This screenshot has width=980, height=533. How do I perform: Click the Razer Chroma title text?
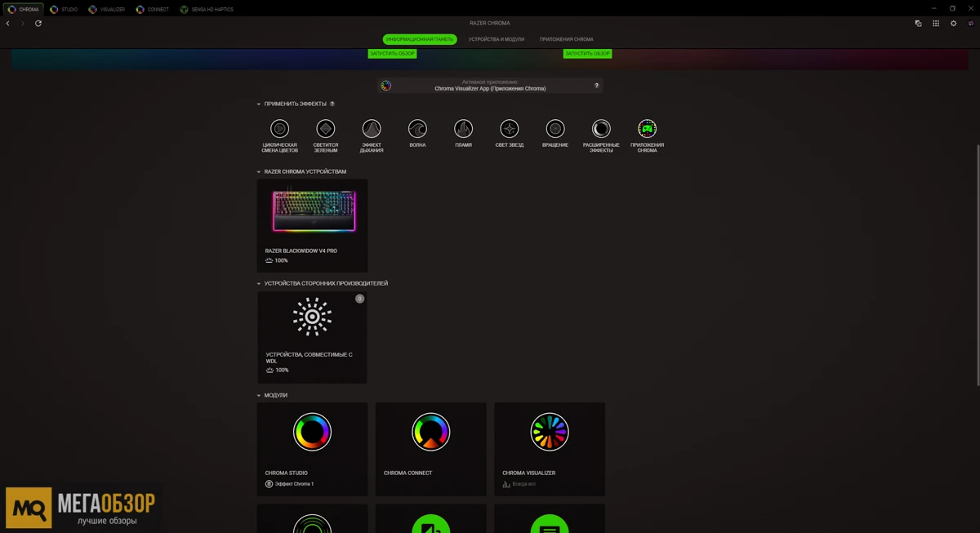point(490,23)
